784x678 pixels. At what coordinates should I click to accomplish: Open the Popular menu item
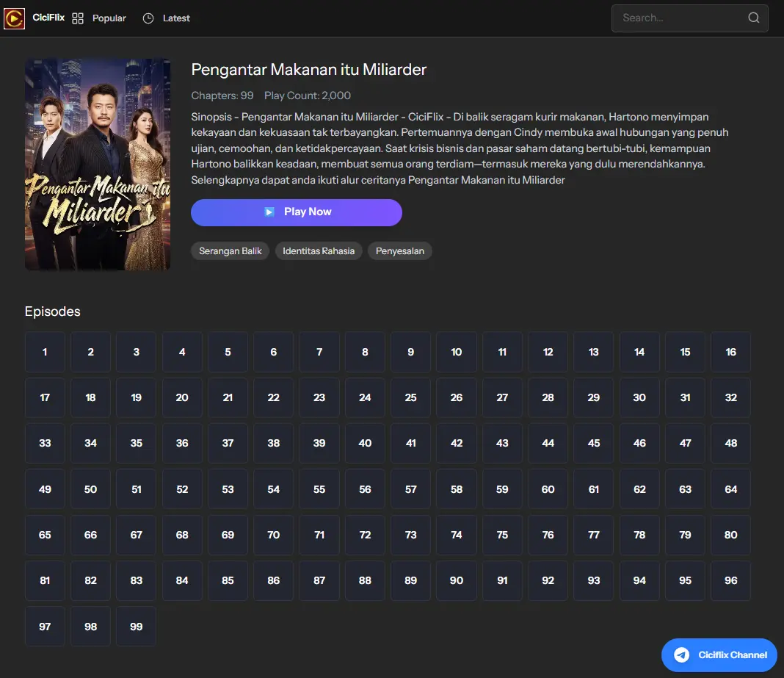pos(109,18)
